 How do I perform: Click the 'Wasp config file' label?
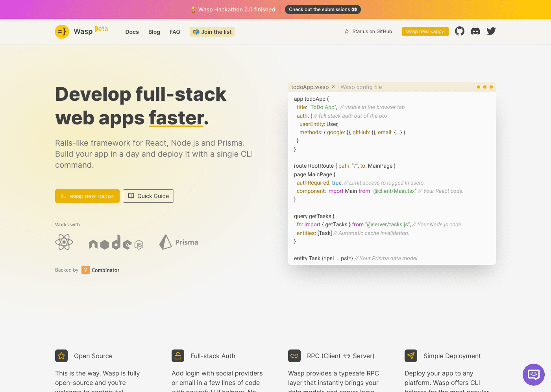361,87
